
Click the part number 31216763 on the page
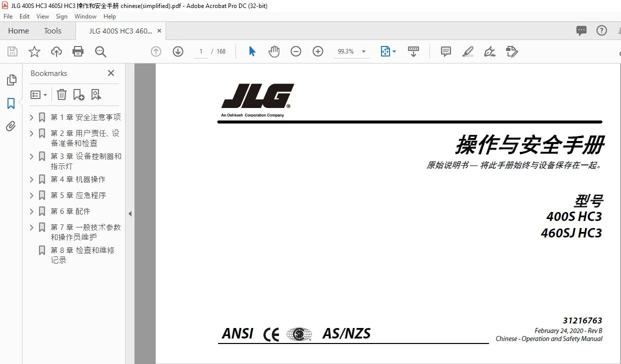(582, 321)
